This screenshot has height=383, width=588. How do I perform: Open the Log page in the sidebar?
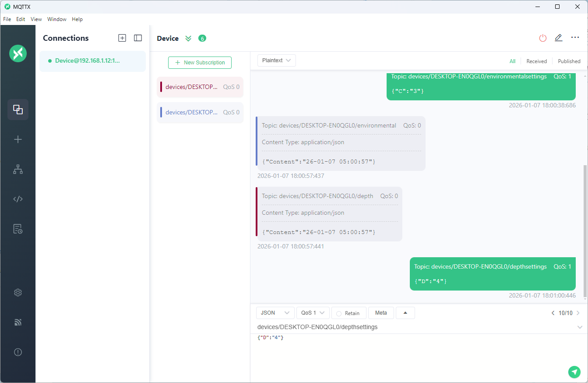coord(18,229)
